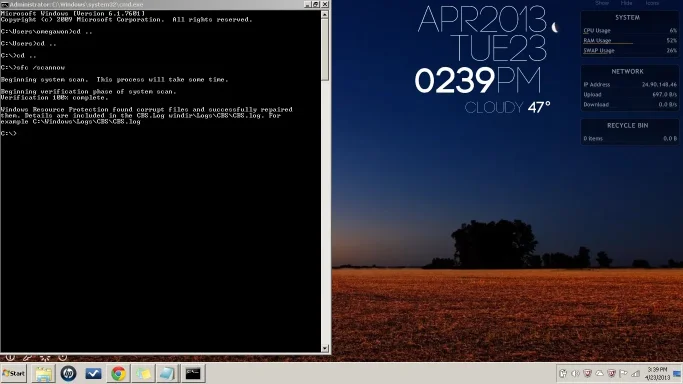Viewport: 683px width, 384px height.
Task: Click the SYSTEM widget header
Action: (627, 18)
